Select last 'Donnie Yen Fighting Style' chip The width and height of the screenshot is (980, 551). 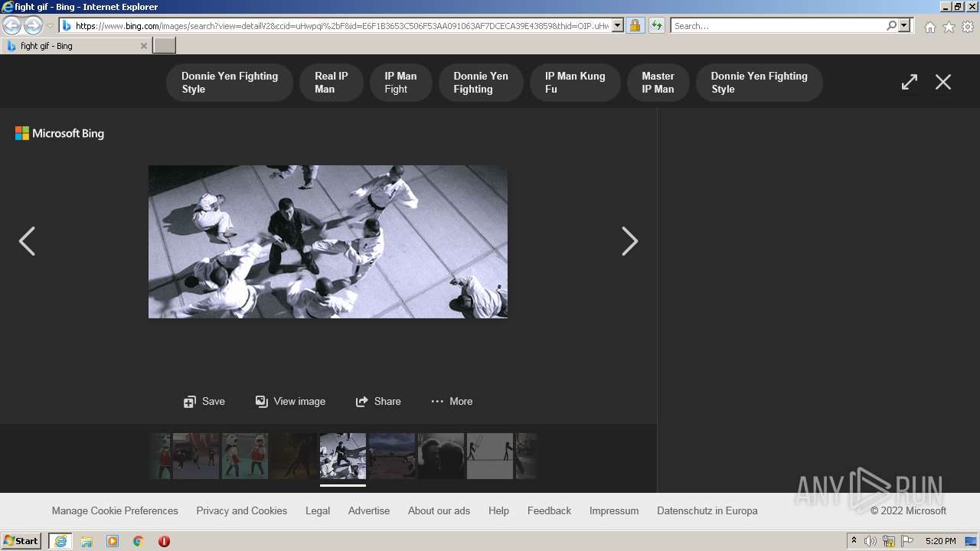tap(759, 83)
